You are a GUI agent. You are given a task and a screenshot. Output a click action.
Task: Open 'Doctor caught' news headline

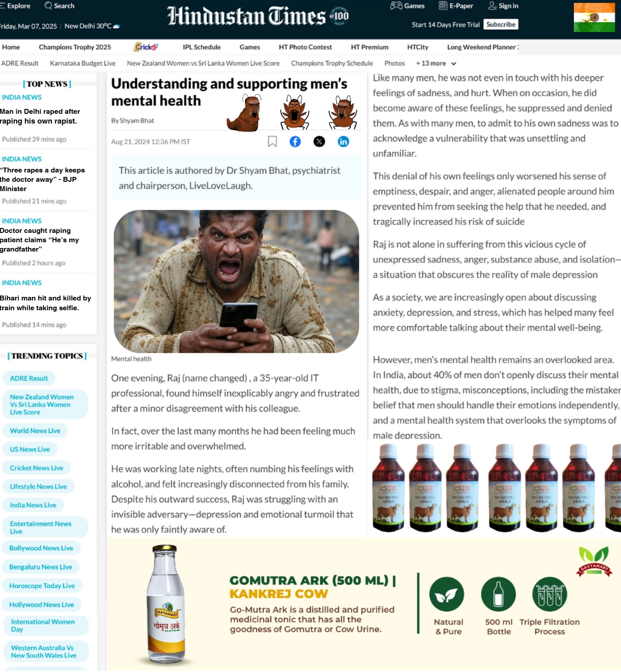tap(40, 240)
